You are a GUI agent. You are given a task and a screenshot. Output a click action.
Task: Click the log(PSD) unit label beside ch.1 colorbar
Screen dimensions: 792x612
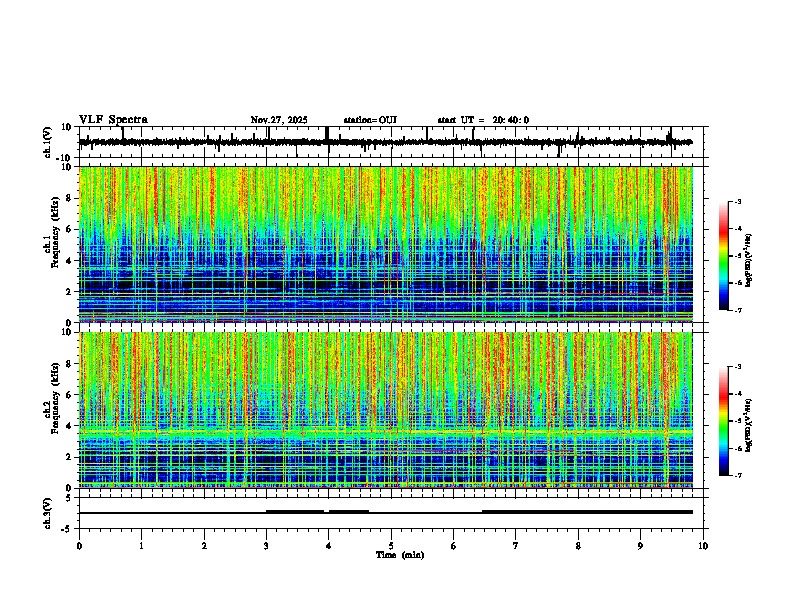(748, 261)
